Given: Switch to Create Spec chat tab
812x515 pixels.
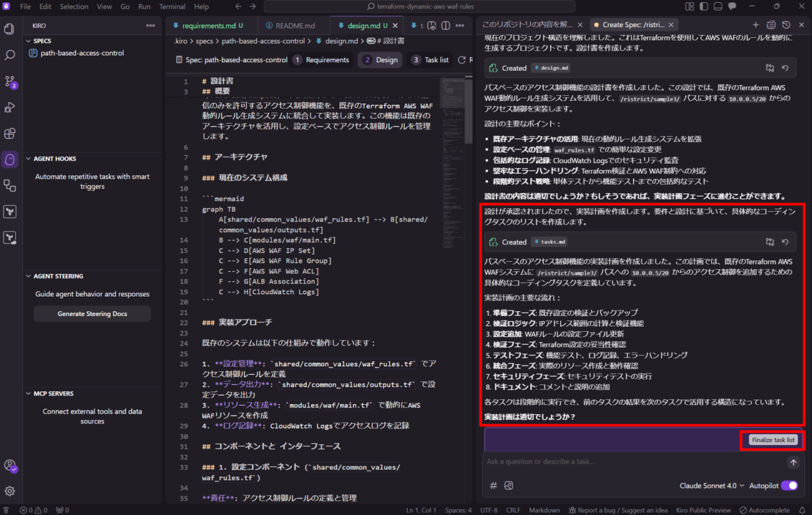Looking at the screenshot, I should (x=633, y=25).
